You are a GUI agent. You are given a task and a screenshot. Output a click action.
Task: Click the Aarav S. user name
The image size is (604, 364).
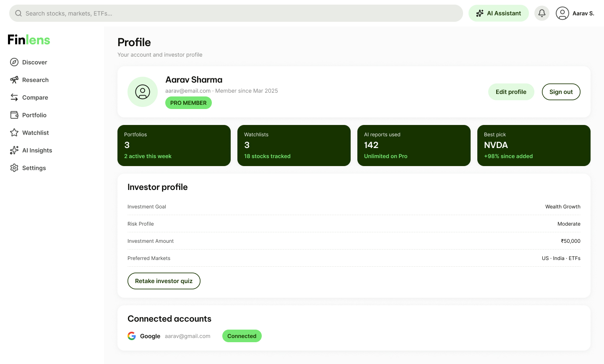(x=583, y=13)
